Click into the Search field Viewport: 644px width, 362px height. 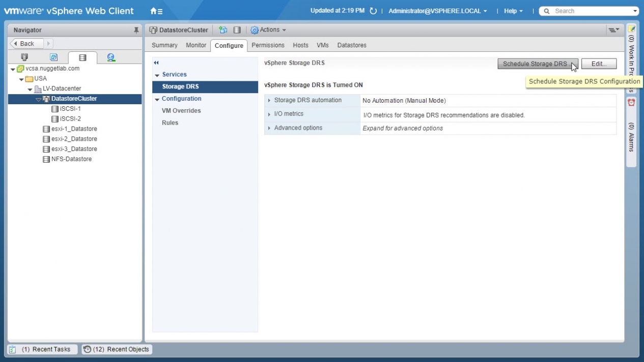pyautogui.click(x=591, y=11)
